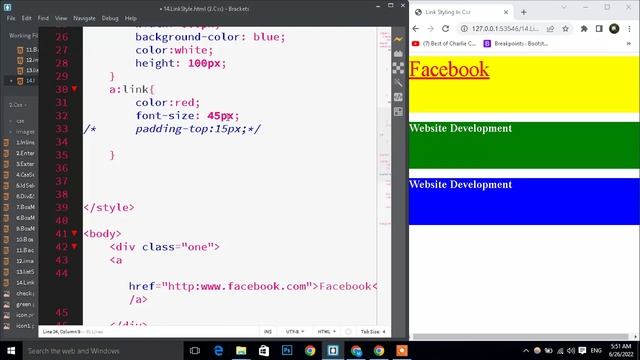Collapse code fold at line 41 body tag
The image size is (640, 360).
point(74,233)
